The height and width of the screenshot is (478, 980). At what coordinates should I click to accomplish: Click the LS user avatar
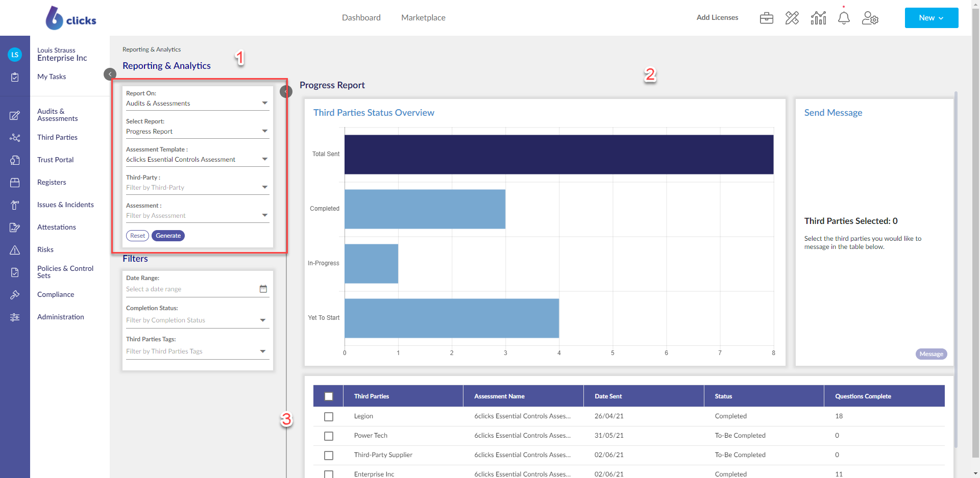click(x=15, y=55)
